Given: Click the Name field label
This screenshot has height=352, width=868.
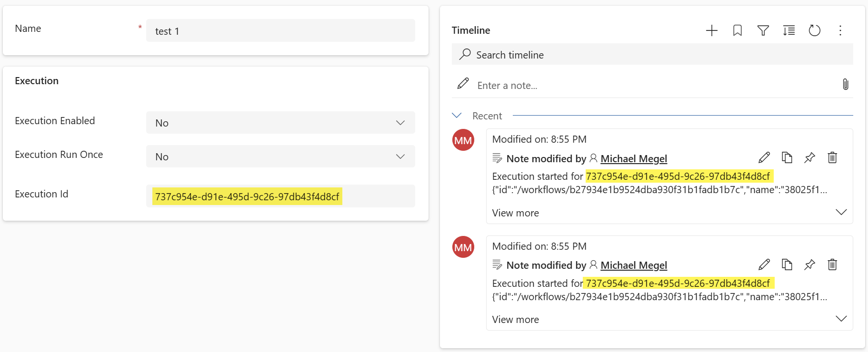Looking at the screenshot, I should click(28, 29).
